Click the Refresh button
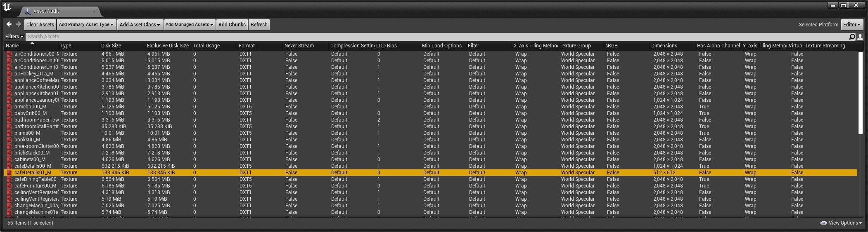The width and height of the screenshot is (868, 232). point(259,25)
